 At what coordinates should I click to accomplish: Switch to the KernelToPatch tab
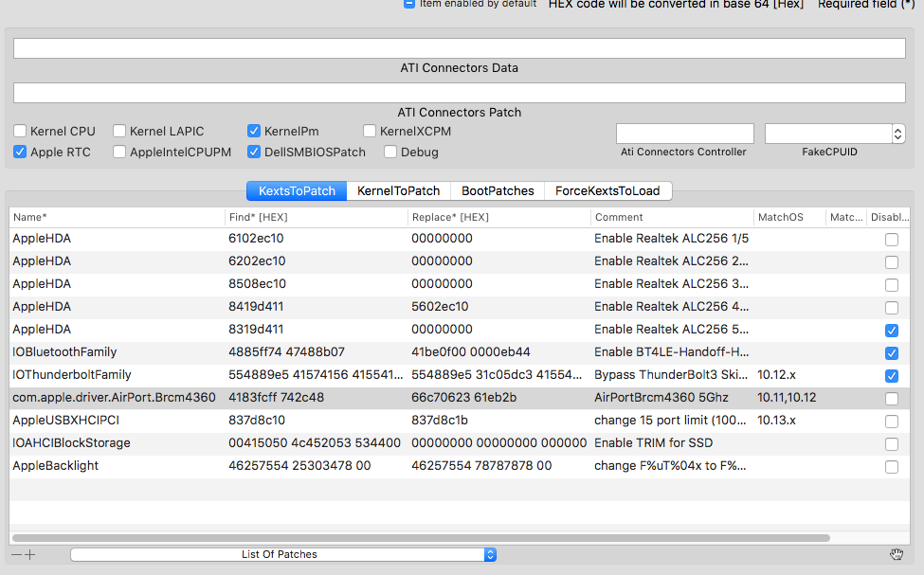tap(398, 190)
